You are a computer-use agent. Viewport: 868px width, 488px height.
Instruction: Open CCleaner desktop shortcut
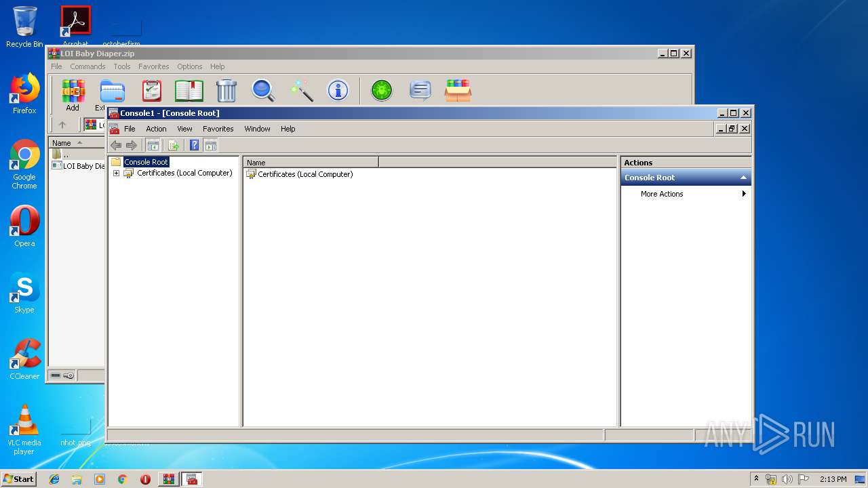24,359
